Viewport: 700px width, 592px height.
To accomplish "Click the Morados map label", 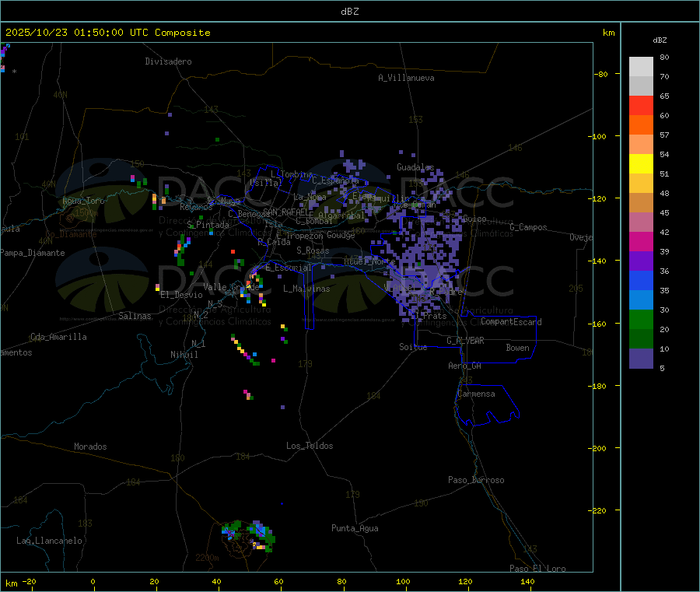I will (90, 447).
